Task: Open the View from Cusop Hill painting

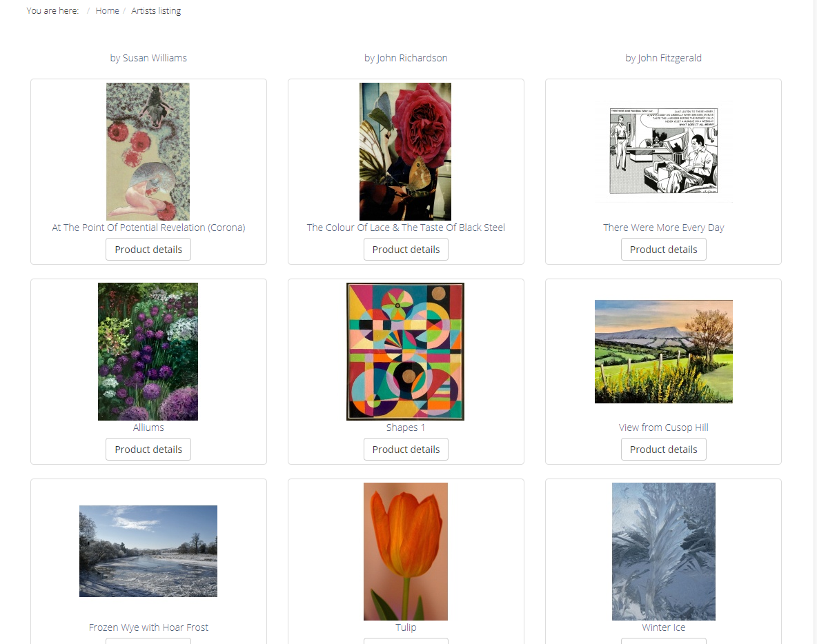Action: point(664,352)
